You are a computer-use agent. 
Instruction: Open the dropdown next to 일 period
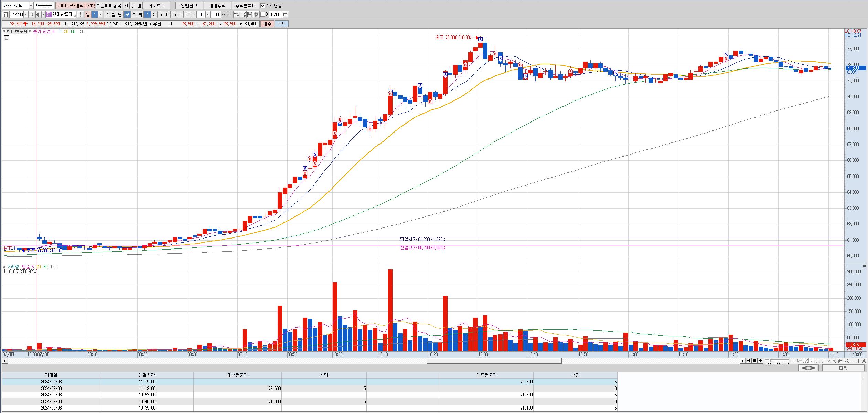pos(100,14)
